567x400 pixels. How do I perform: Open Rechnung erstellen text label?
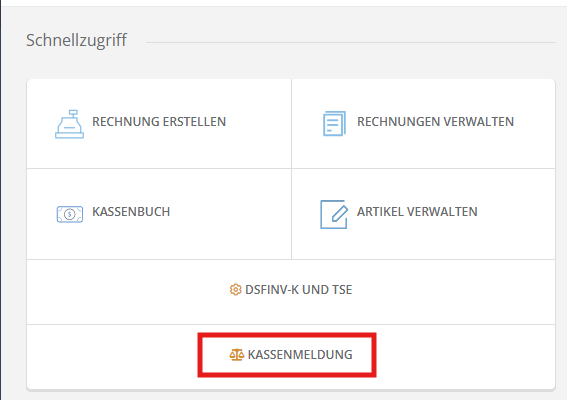159,122
